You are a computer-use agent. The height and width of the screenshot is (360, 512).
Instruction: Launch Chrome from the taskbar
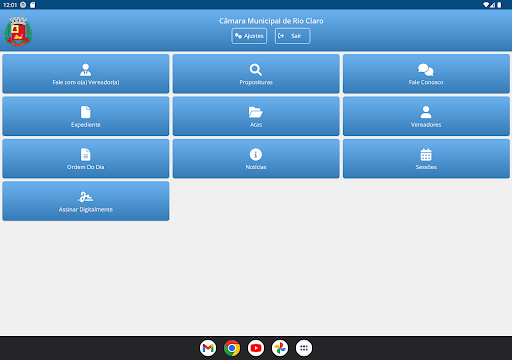pyautogui.click(x=232, y=348)
